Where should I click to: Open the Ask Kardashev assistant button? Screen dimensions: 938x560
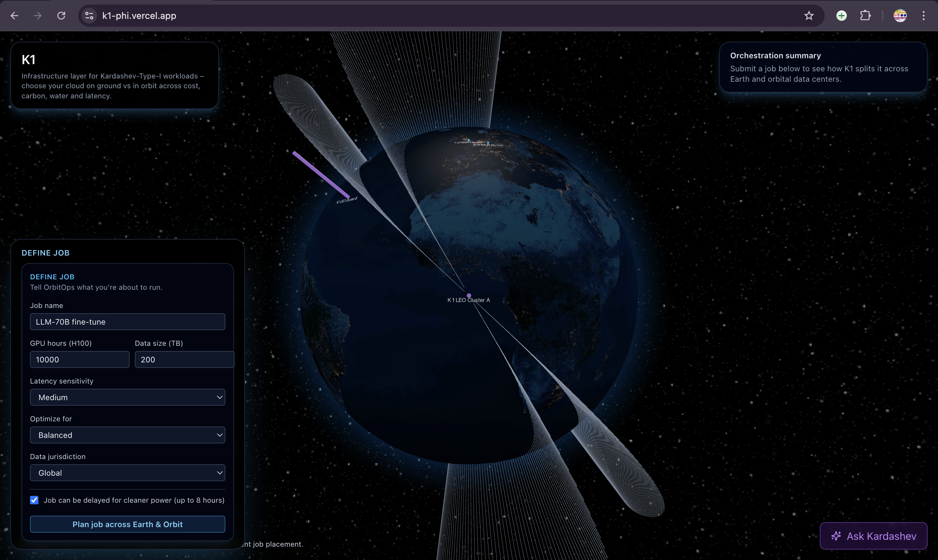pyautogui.click(x=873, y=536)
